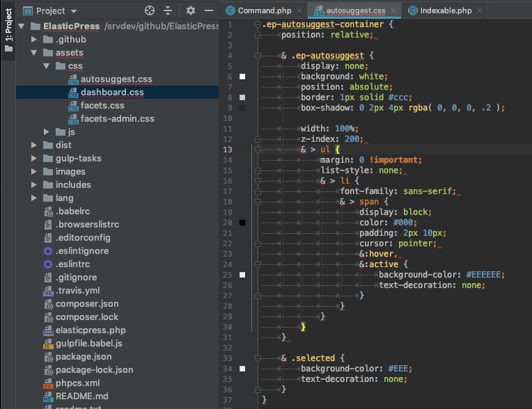Switch to the Command.php tab
This screenshot has height=409, width=532.
click(265, 10)
